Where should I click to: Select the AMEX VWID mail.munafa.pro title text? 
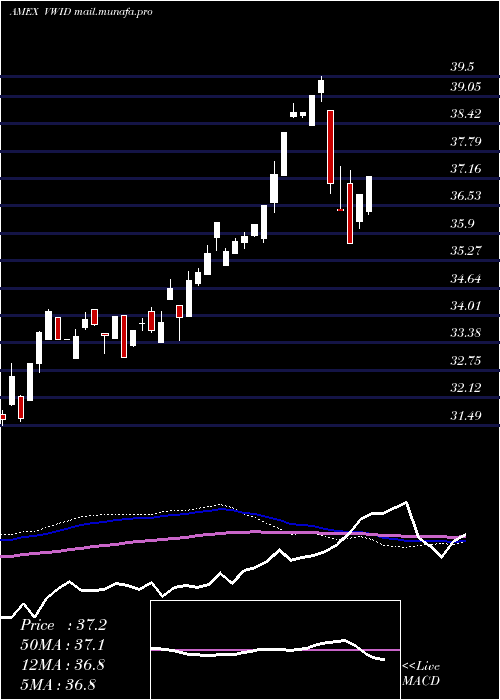coord(80,12)
